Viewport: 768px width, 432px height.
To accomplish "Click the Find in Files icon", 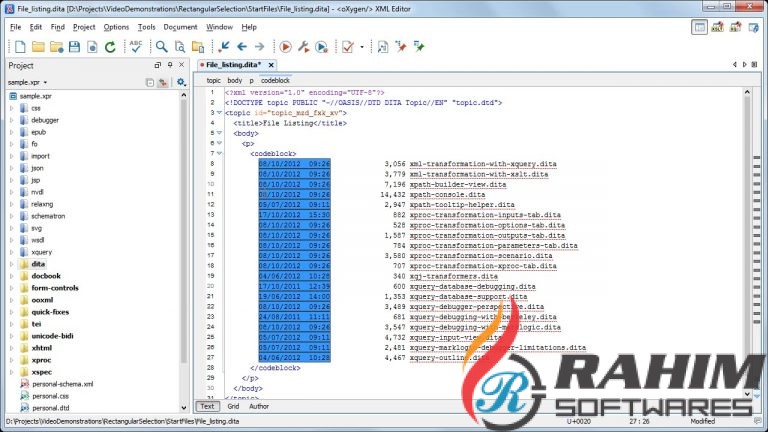I will coord(180,47).
